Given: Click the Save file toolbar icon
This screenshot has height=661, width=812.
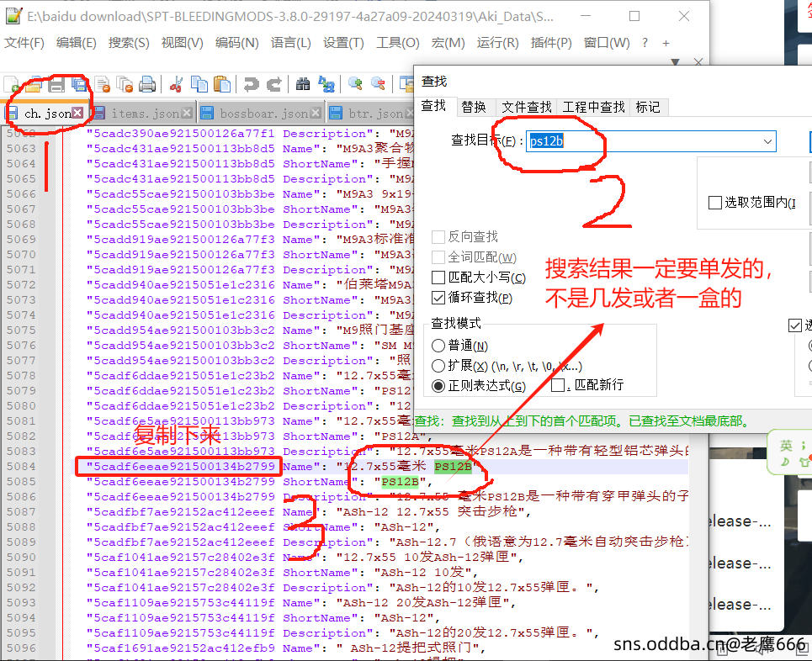Looking at the screenshot, I should click(x=56, y=84).
